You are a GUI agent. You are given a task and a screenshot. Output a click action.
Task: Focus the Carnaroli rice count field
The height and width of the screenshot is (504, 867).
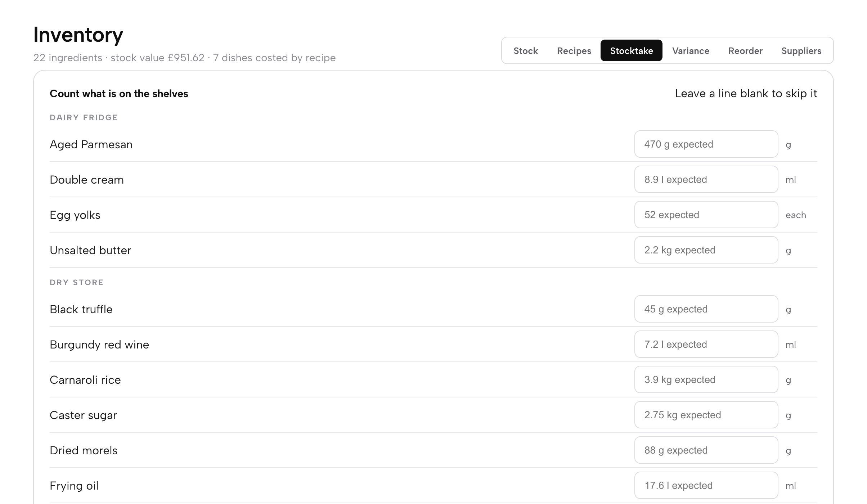pos(706,379)
